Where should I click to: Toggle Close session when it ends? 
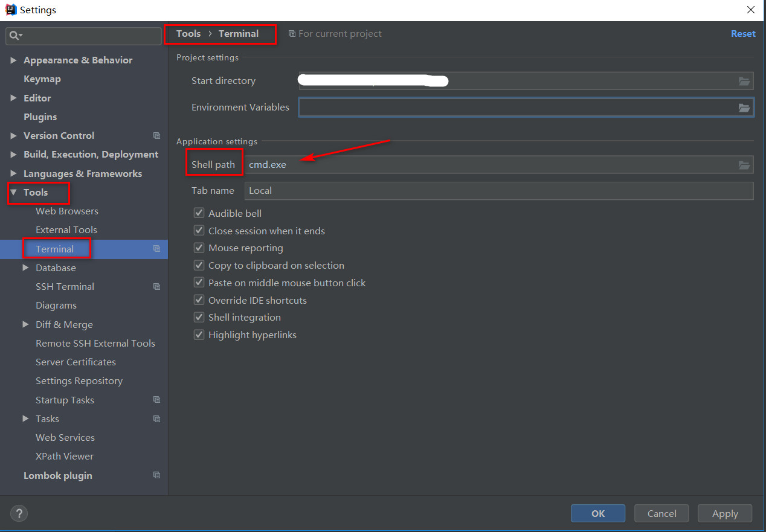coord(199,231)
